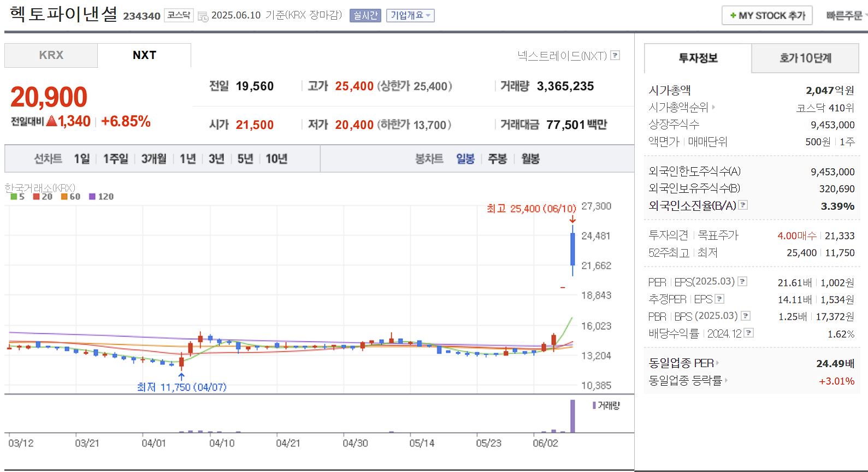
Task: Select 1일 line chart period
Action: 82,158
